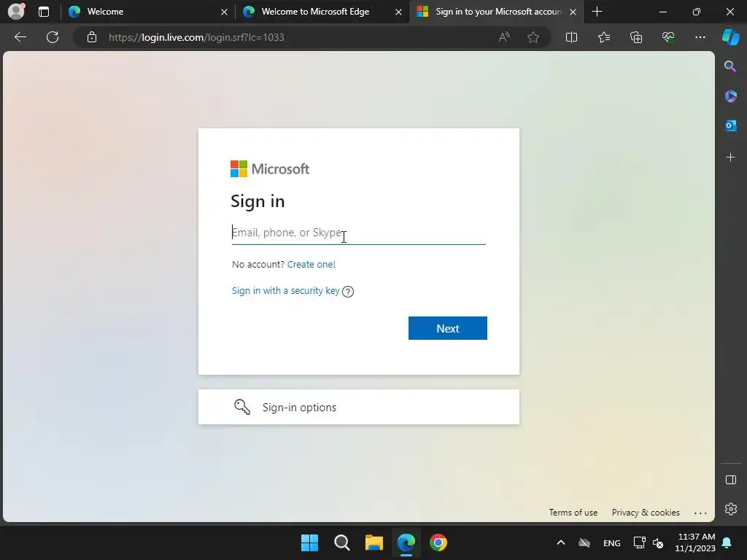747x560 pixels.
Task: Click the ENG language indicator
Action: pyautogui.click(x=612, y=542)
